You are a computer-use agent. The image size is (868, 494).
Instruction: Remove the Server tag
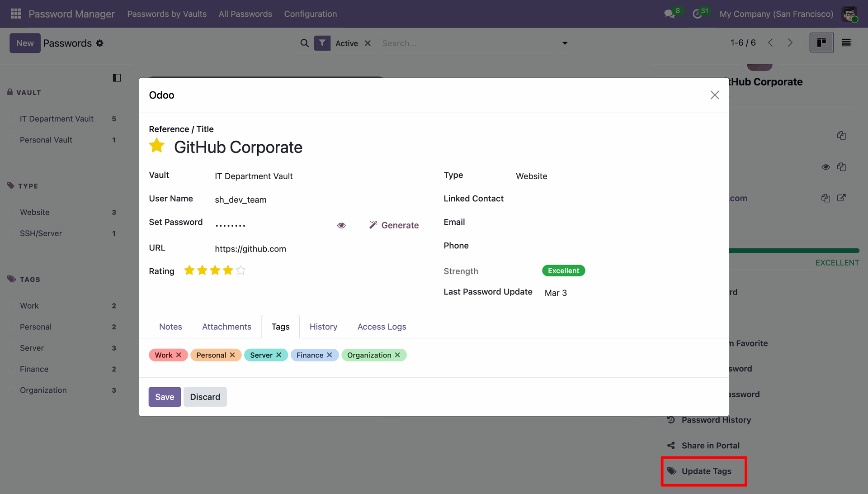click(x=279, y=355)
